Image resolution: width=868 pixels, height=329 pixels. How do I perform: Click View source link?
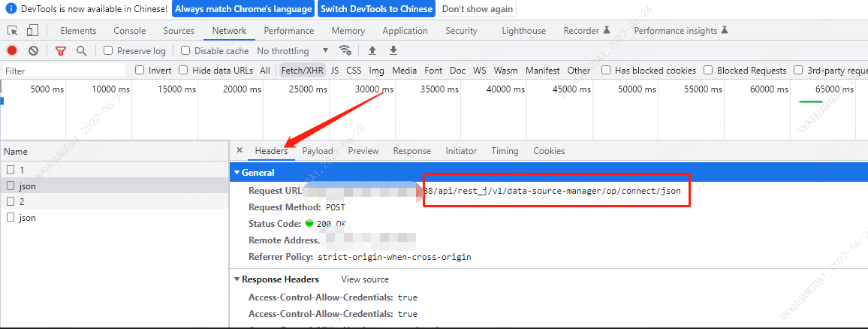pos(365,279)
